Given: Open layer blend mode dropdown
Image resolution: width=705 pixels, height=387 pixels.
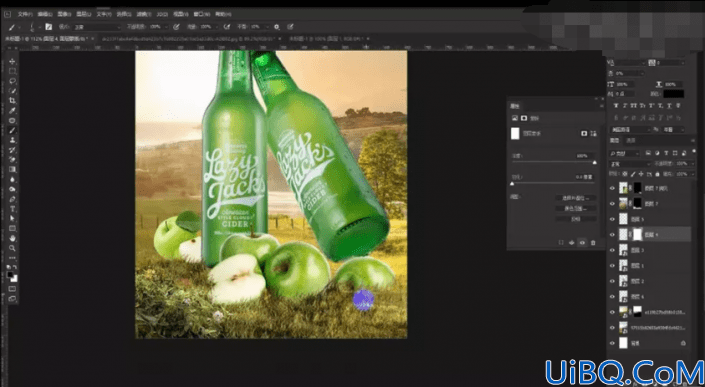Looking at the screenshot, I should coord(630,164).
